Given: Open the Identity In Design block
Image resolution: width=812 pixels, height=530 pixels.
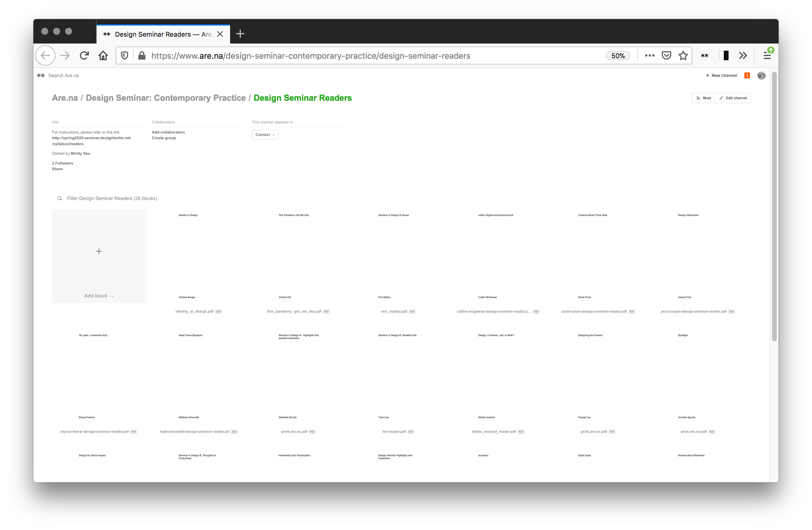Looking at the screenshot, I should [199, 256].
